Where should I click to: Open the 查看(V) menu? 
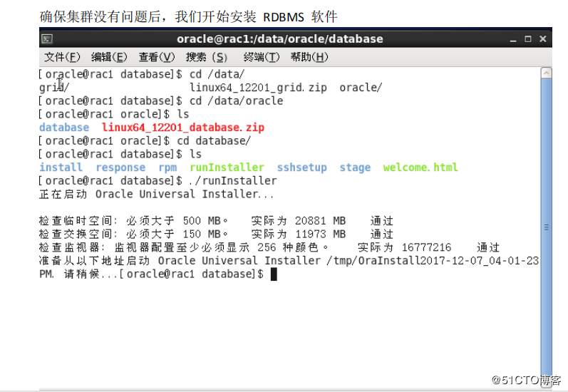[157, 57]
